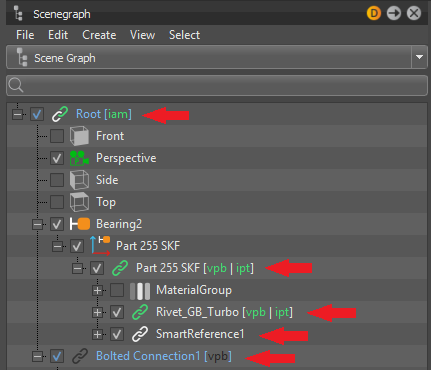Click the cube icon of Top
Image resolution: width=431 pixels, height=370 pixels.
[79, 202]
